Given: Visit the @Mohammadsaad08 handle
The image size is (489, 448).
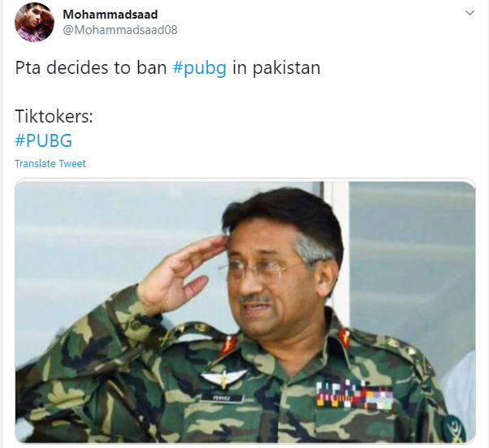Looking at the screenshot, I should point(120,30).
